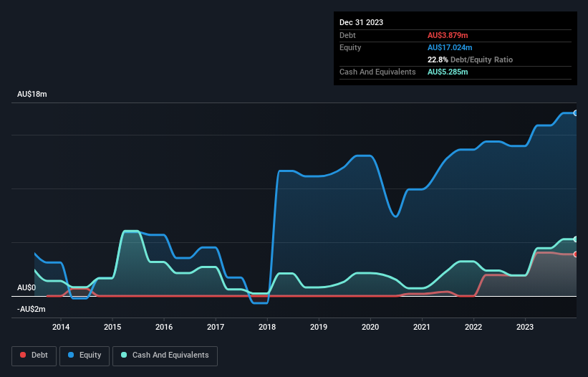This screenshot has height=377, width=588.
Task: Click the 2021 x-axis label
Action: pos(422,327)
